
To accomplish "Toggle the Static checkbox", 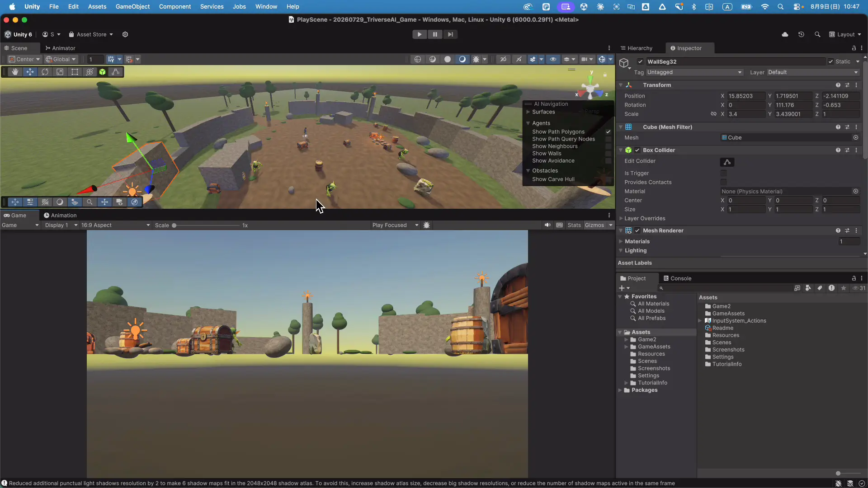I will (x=830, y=61).
